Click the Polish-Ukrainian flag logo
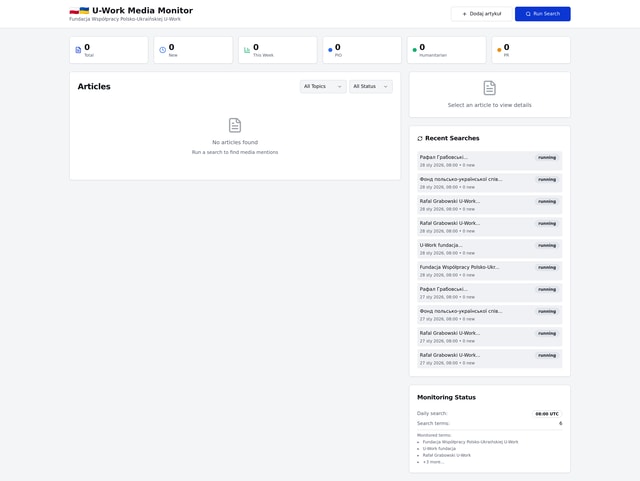 coord(79,11)
